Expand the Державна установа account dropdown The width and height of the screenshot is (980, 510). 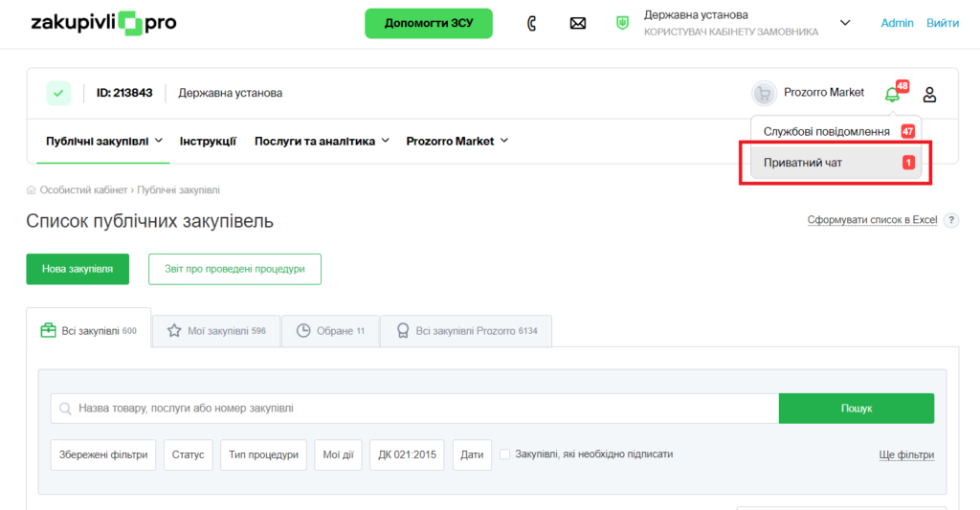pos(845,23)
